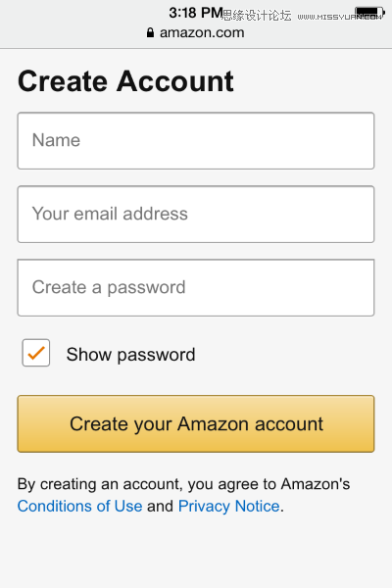Click the Your email address field
Viewport: 392px width, 588px height.
[x=196, y=214]
